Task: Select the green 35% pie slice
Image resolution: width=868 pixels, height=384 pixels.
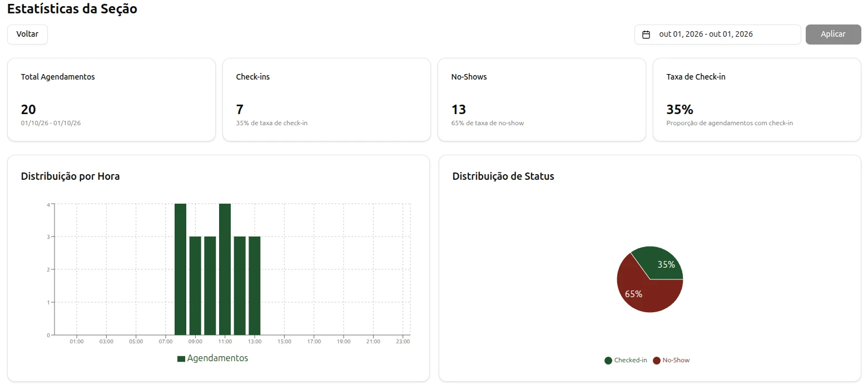Action: [x=661, y=263]
